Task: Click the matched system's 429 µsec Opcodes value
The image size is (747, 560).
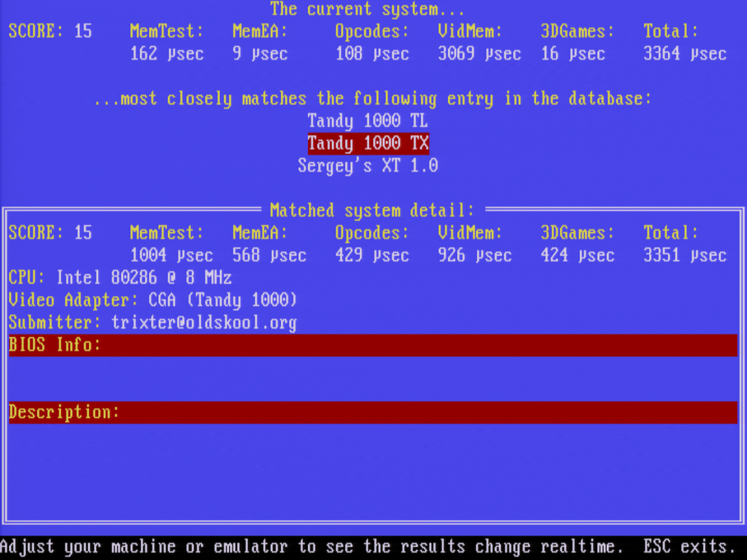Action: [372, 255]
